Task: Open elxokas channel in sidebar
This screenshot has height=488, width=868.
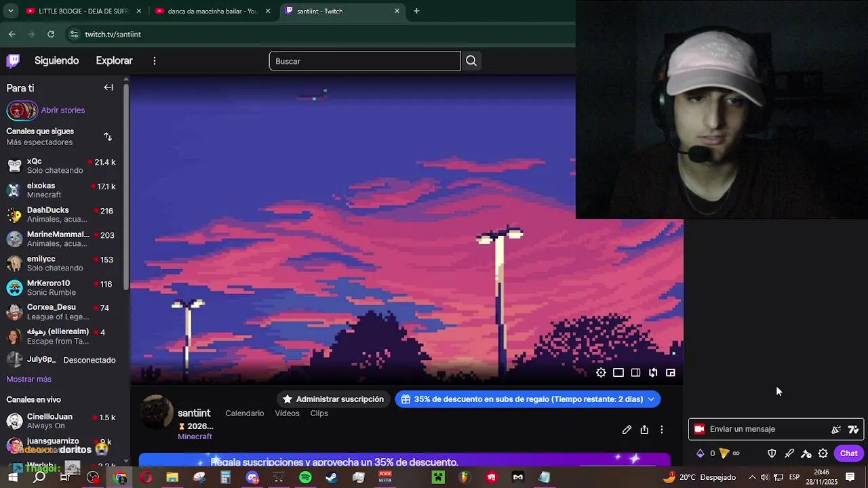Action: [x=62, y=190]
